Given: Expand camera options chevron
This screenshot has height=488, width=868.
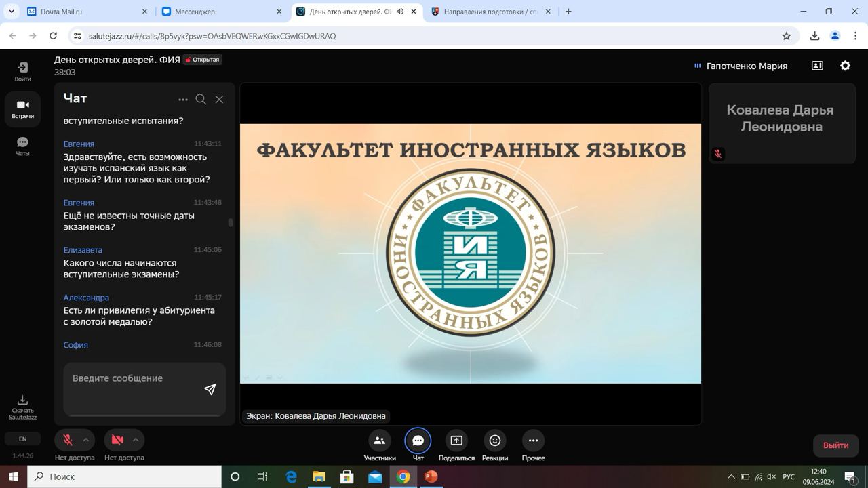Looking at the screenshot, I should [136, 440].
